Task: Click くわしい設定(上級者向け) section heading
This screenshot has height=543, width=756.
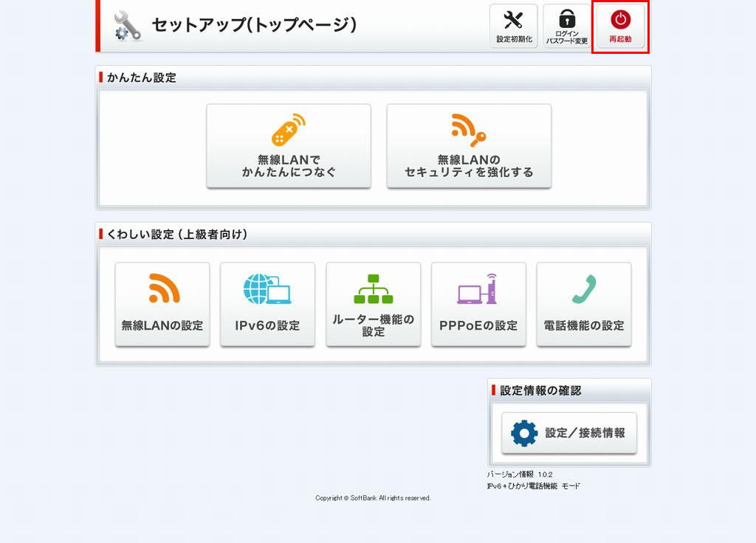Action: (x=177, y=234)
